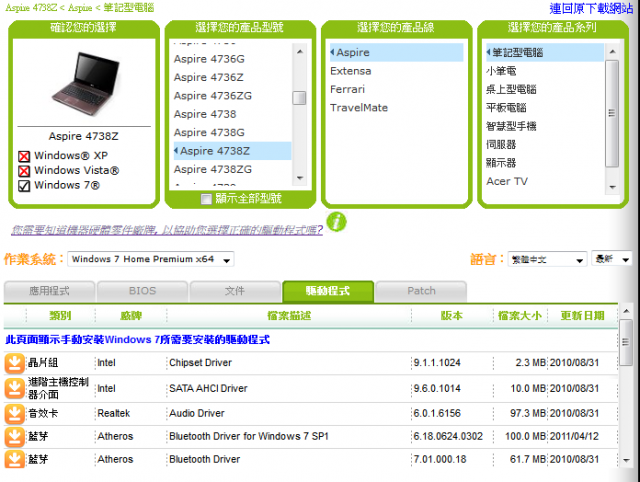Download Bluetooth Driver for Windows 7 SP1
640x482 pixels.
[14, 436]
